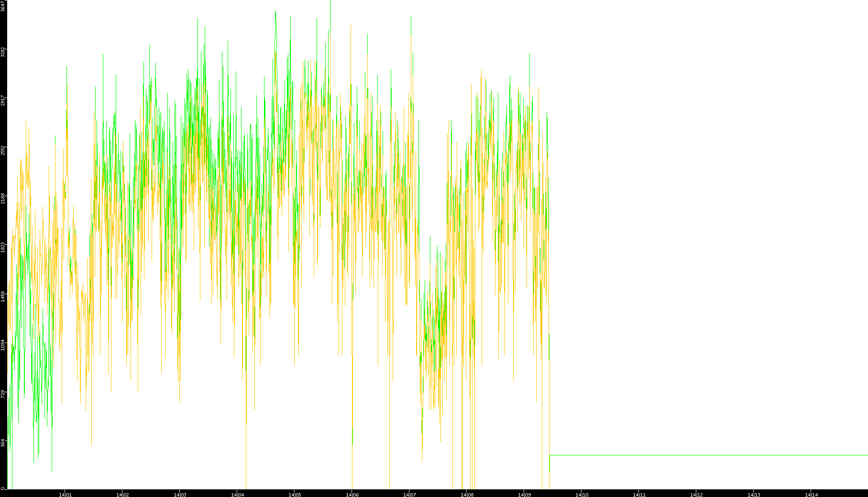Click the 14:02 time axis label
Screen dimensions: 868x497
pos(122,495)
